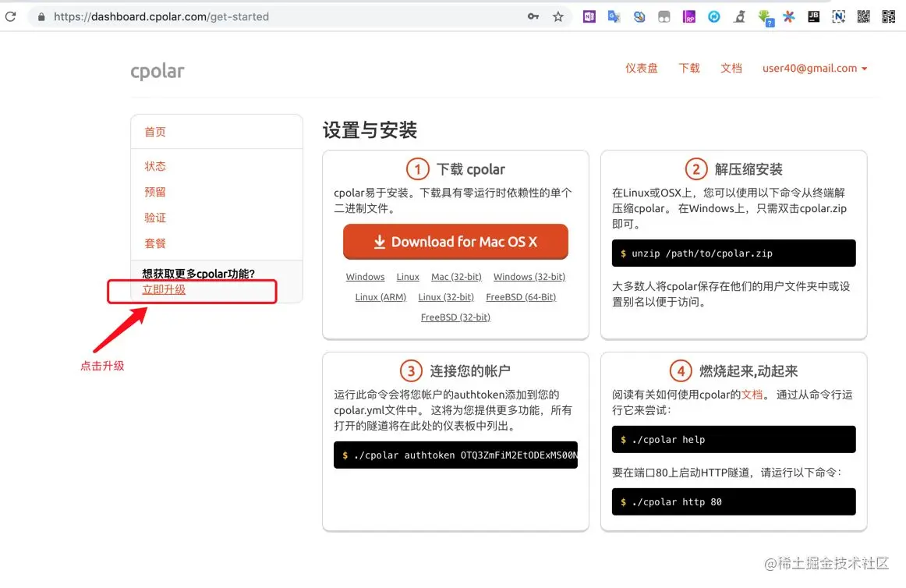Click the ./cpolar http 80 command box
The image size is (906, 588).
734,502
